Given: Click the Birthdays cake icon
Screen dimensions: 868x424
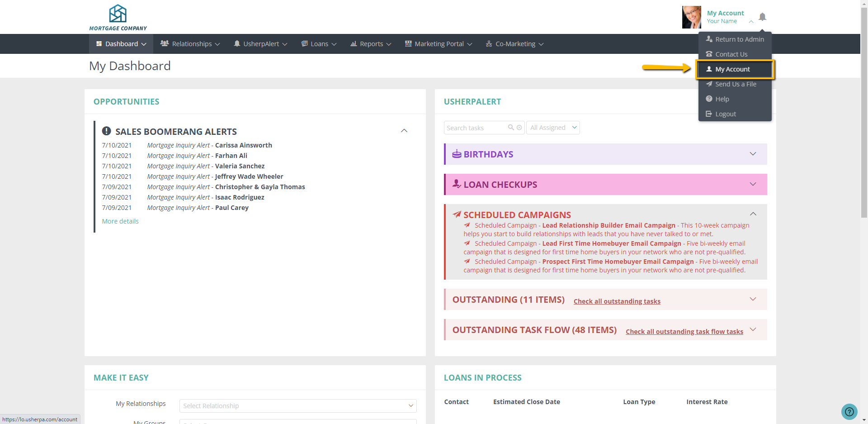Looking at the screenshot, I should tap(457, 154).
